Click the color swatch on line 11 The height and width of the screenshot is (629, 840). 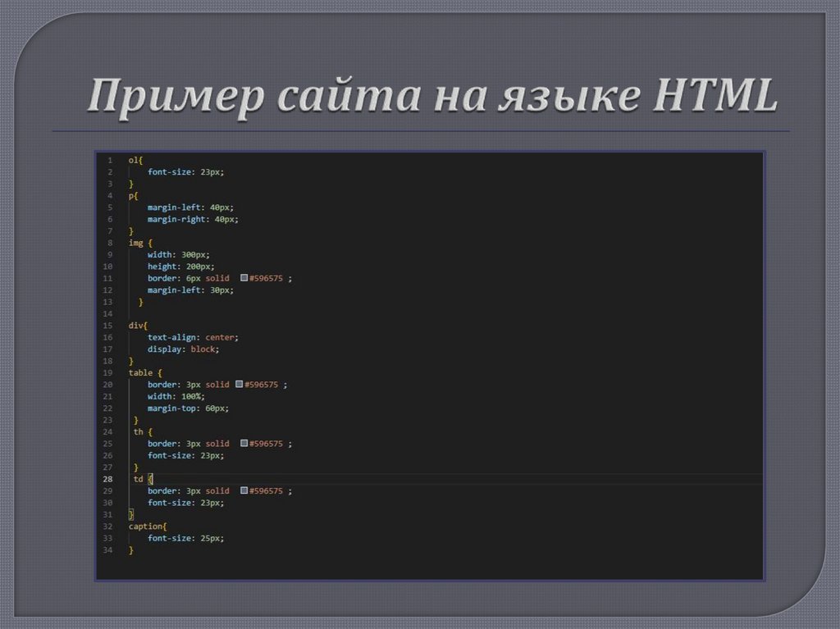click(x=244, y=277)
